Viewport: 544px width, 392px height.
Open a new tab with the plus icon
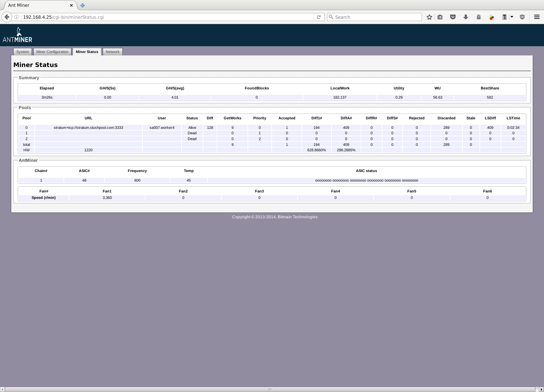(x=83, y=5)
